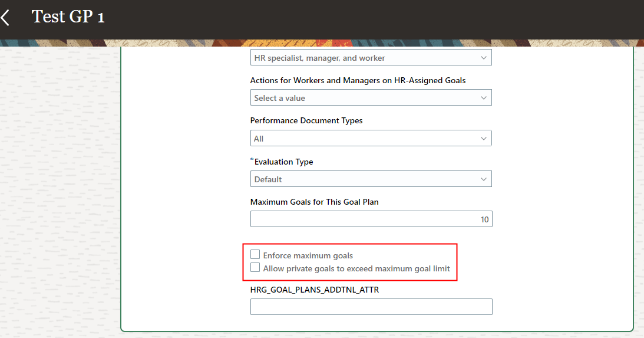Open Actions for Workers and Managers dropdown

click(371, 98)
